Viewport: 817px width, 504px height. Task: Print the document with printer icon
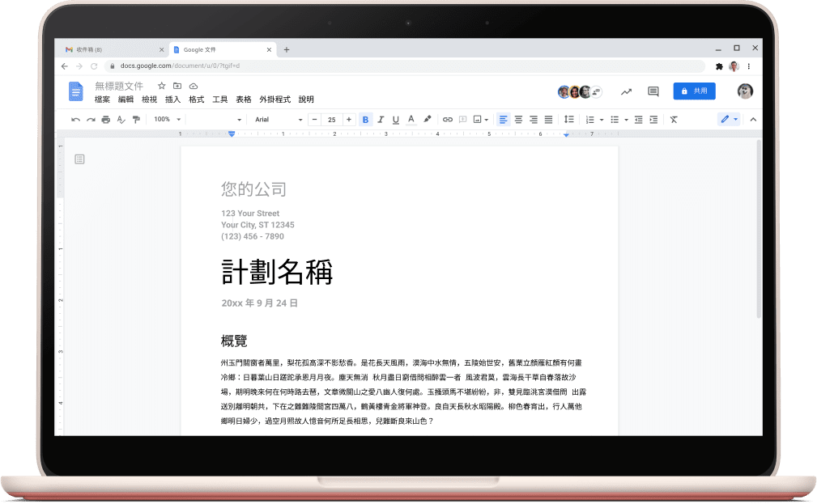coord(106,120)
